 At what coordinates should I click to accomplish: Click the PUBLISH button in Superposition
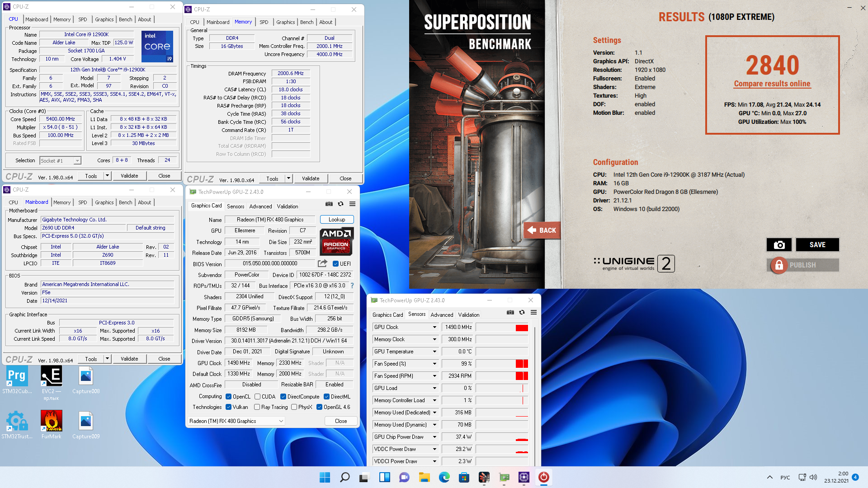803,265
